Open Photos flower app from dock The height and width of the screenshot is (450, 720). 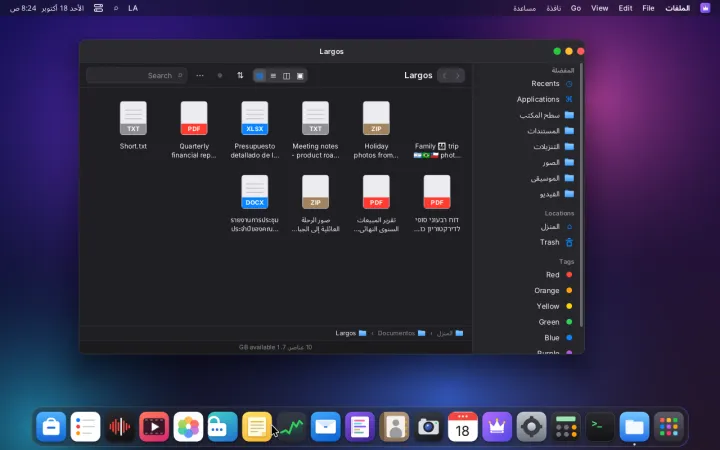coord(188,427)
